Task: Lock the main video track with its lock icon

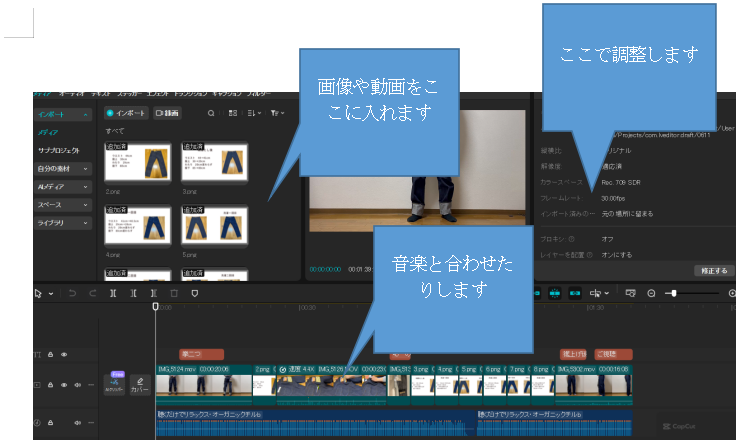Action: coord(50,385)
